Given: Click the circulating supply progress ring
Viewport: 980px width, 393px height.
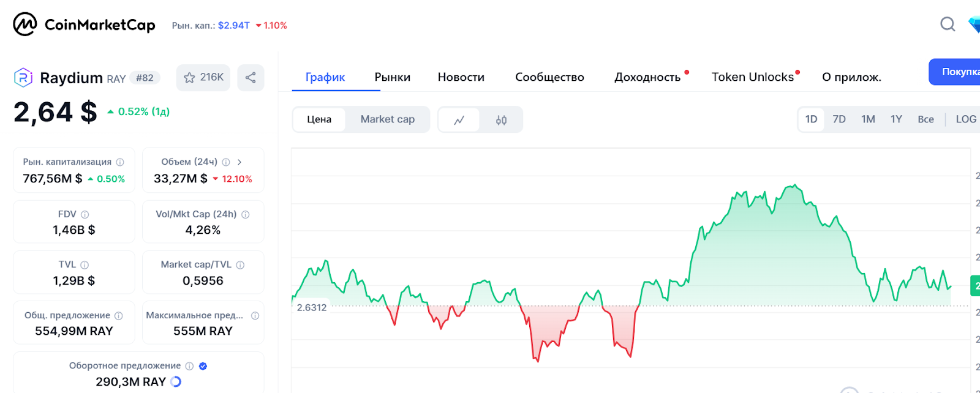Looking at the screenshot, I should pyautogui.click(x=176, y=381).
